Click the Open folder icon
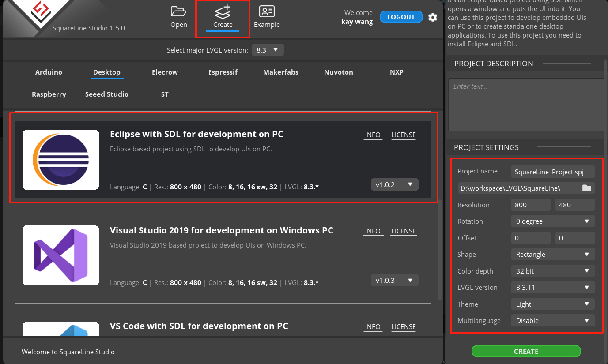 click(178, 11)
